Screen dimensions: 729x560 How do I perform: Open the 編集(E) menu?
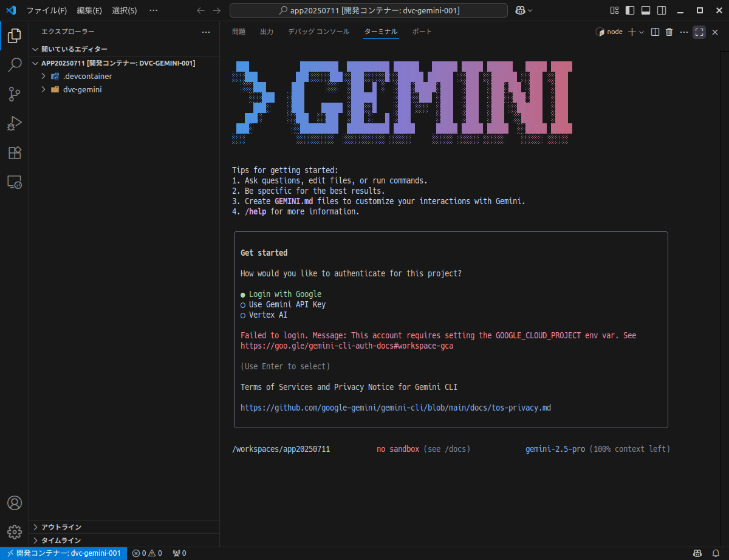89,10
